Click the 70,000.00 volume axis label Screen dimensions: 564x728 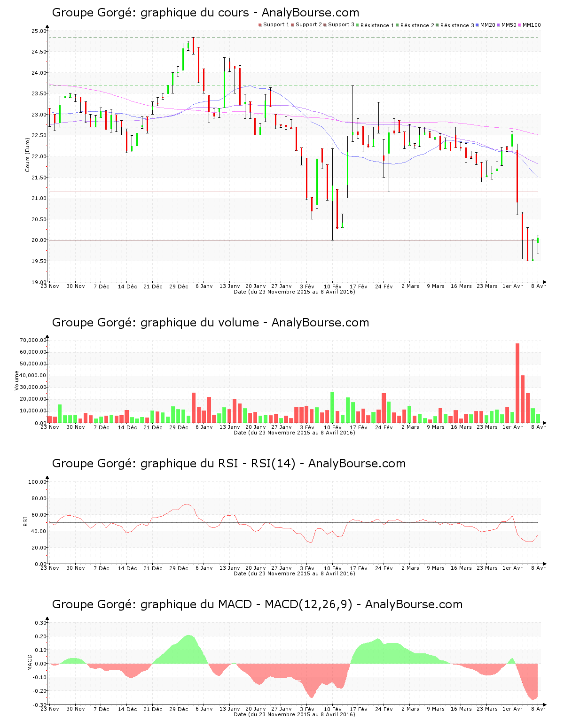point(33,341)
